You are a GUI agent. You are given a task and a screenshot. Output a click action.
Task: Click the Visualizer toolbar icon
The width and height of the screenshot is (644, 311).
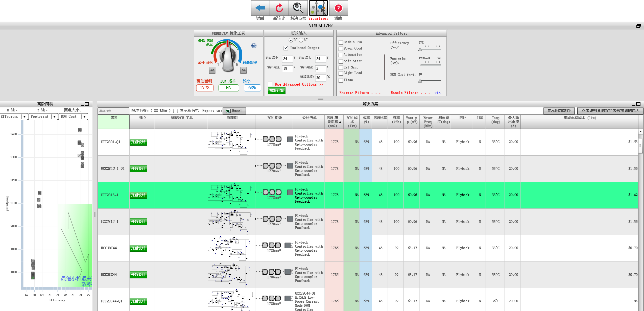point(318,8)
